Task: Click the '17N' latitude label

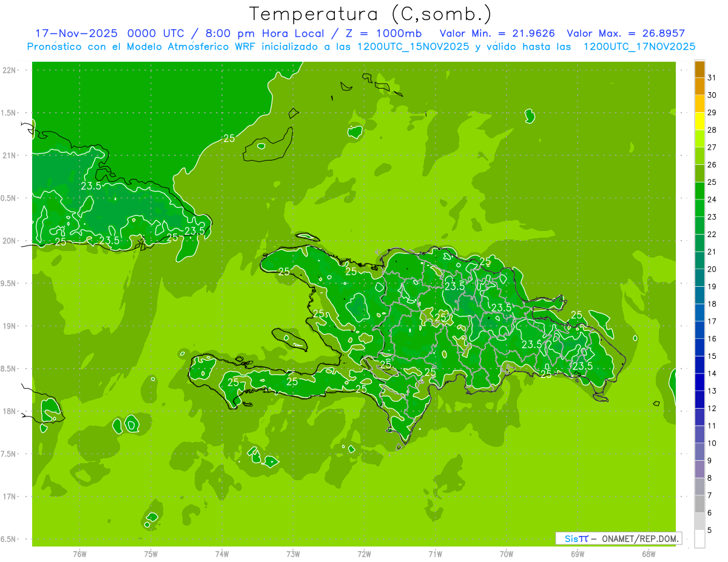Action: 9,497
